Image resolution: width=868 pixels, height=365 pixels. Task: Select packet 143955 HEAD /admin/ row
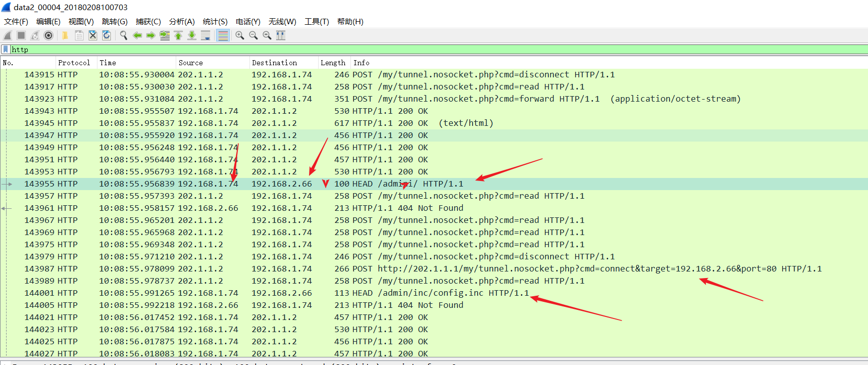pyautogui.click(x=434, y=184)
